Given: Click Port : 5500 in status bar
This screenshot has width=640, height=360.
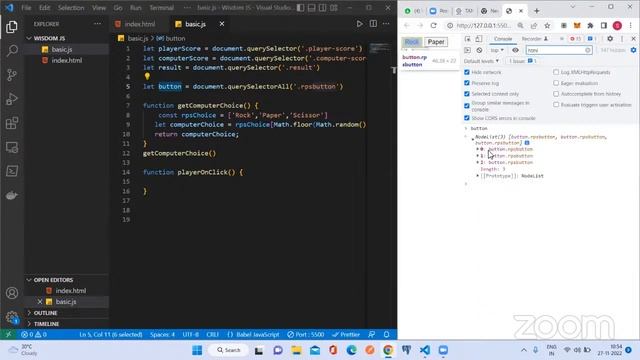Looking at the screenshot, I should (305, 334).
